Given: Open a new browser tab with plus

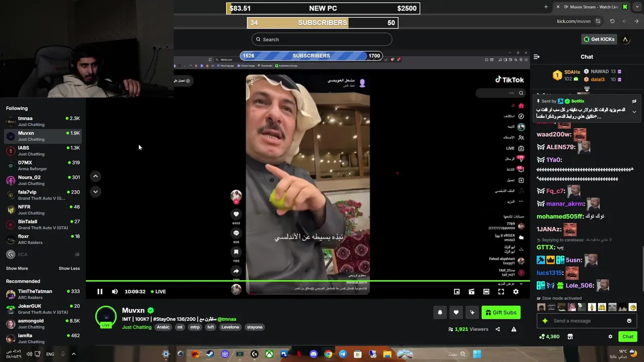Looking at the screenshot, I should 546,7.
